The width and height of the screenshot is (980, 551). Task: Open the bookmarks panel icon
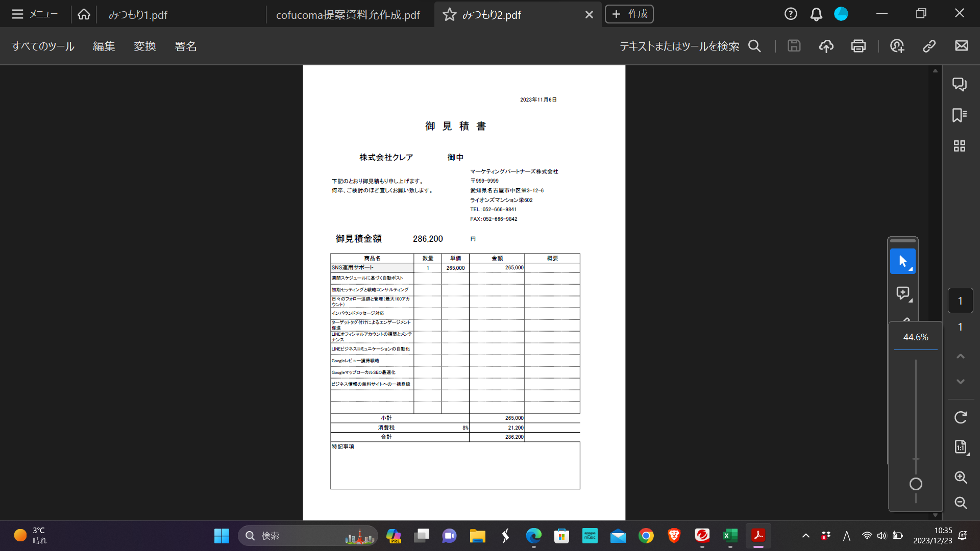click(960, 115)
